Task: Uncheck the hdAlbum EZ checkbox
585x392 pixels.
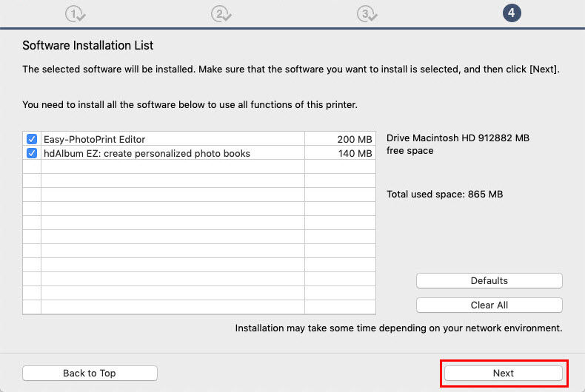Action: (x=32, y=153)
